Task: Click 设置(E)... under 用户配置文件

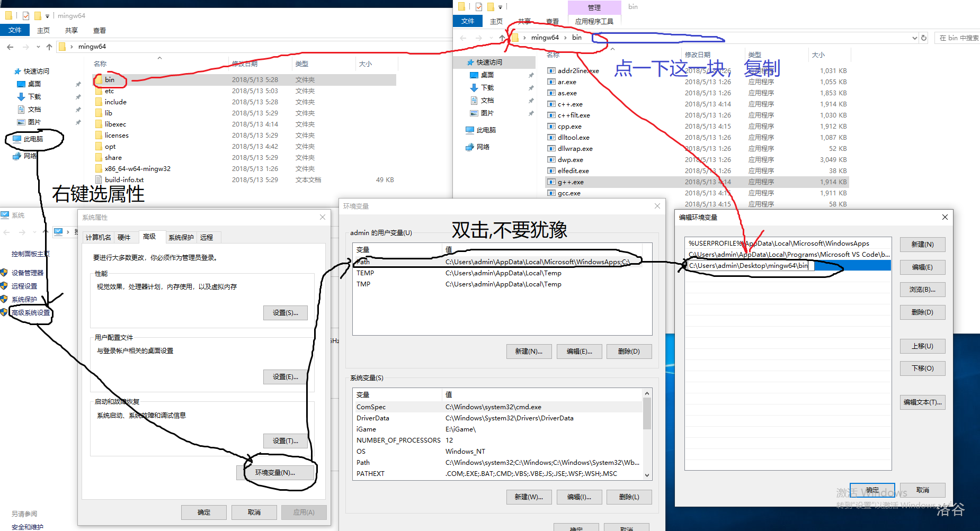Action: point(286,377)
